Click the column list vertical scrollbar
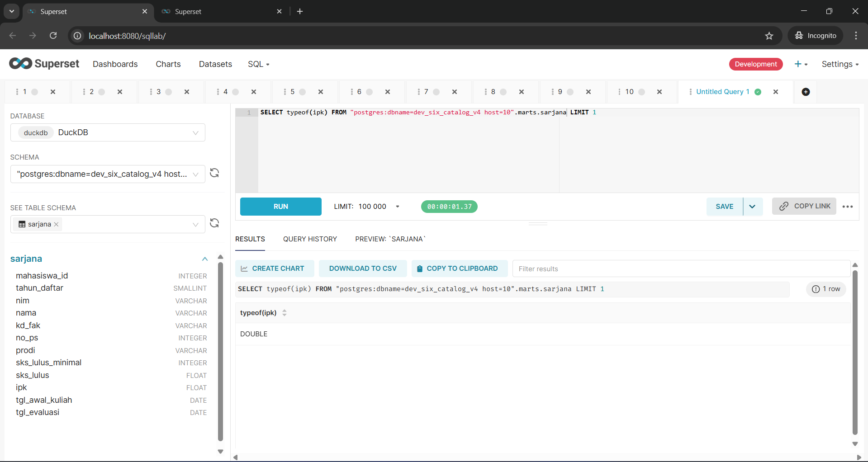The width and height of the screenshot is (868, 462). coord(221,351)
